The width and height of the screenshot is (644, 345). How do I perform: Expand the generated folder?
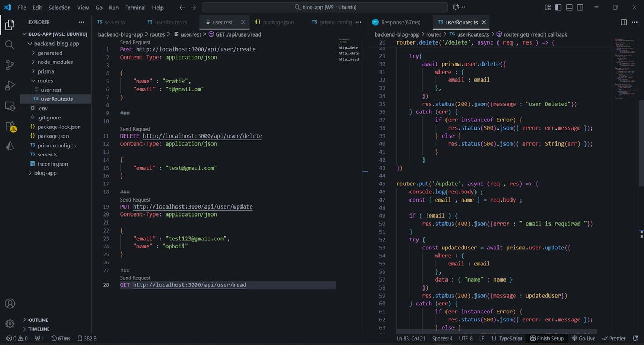(x=34, y=53)
